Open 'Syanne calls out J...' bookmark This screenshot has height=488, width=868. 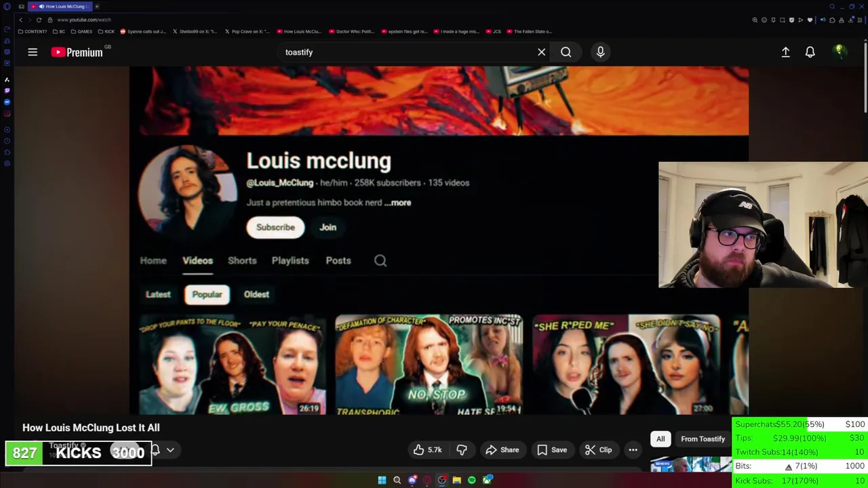coord(143,31)
